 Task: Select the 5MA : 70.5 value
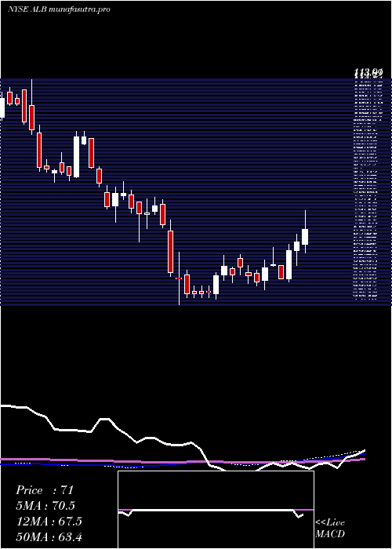45,506
